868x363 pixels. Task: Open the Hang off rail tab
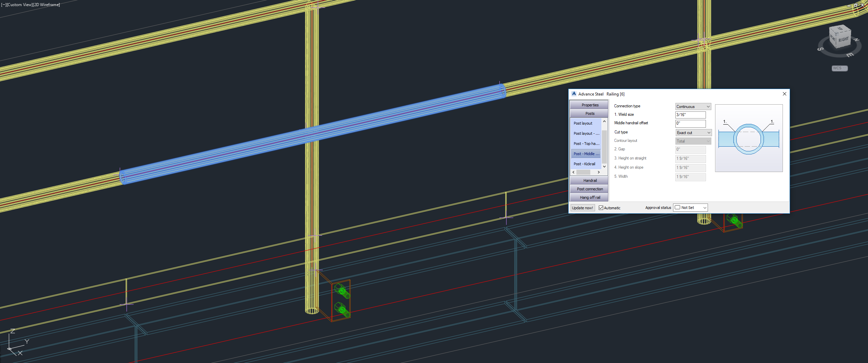[x=590, y=197]
